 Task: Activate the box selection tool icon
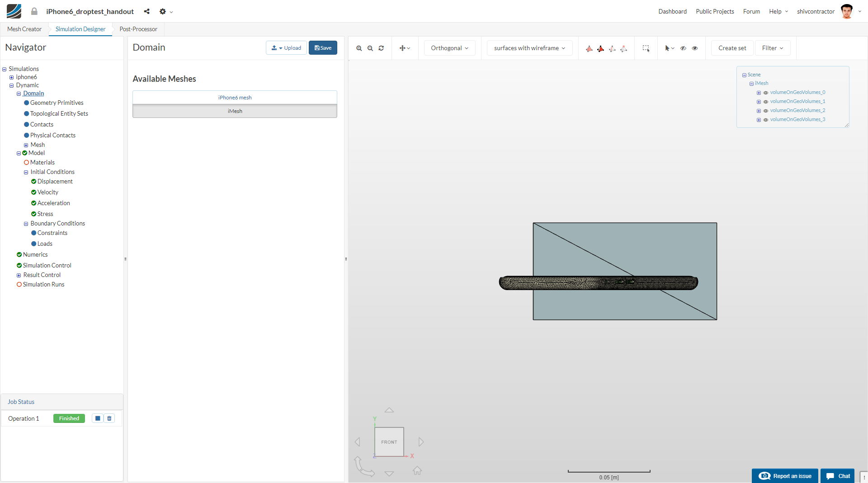[646, 48]
